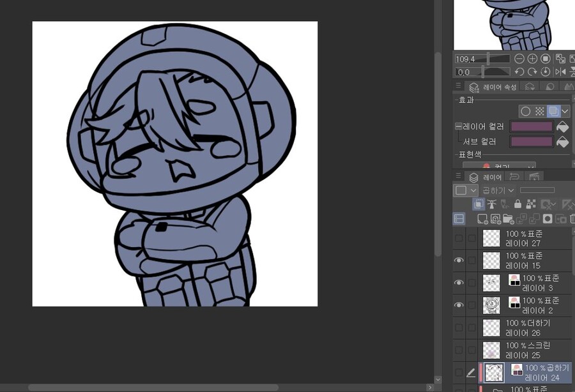Click the lock layer icon
Image resolution: width=575 pixels, height=392 pixels.
(x=517, y=204)
